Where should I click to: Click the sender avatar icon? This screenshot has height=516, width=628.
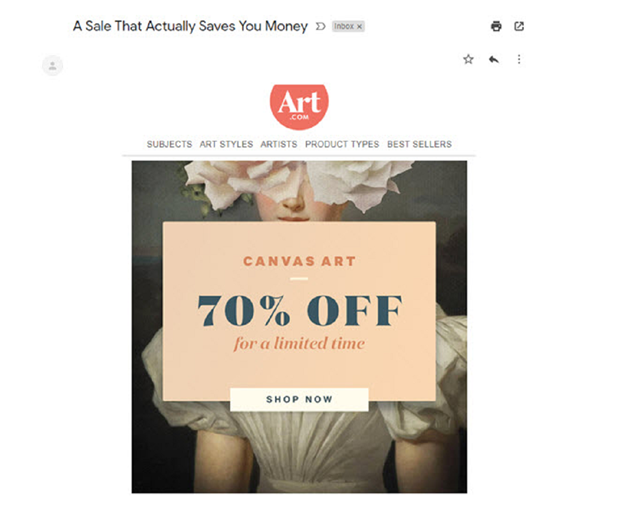click(52, 66)
